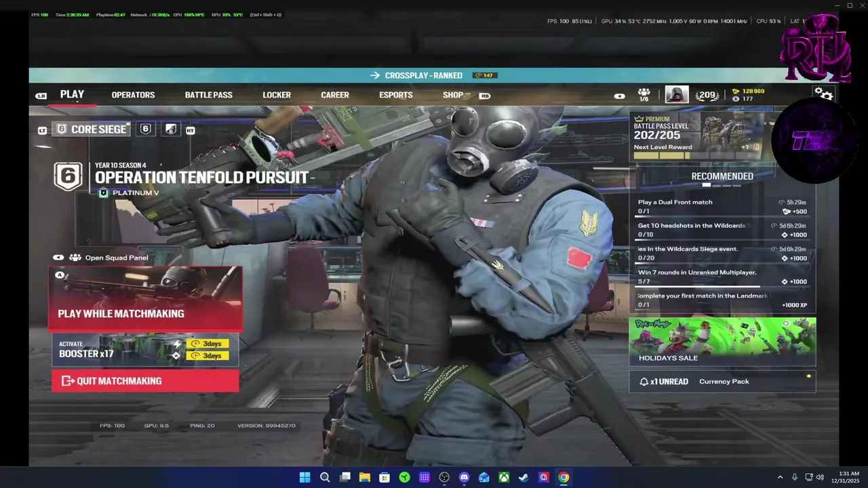View the clearance level 209 badge

707,96
